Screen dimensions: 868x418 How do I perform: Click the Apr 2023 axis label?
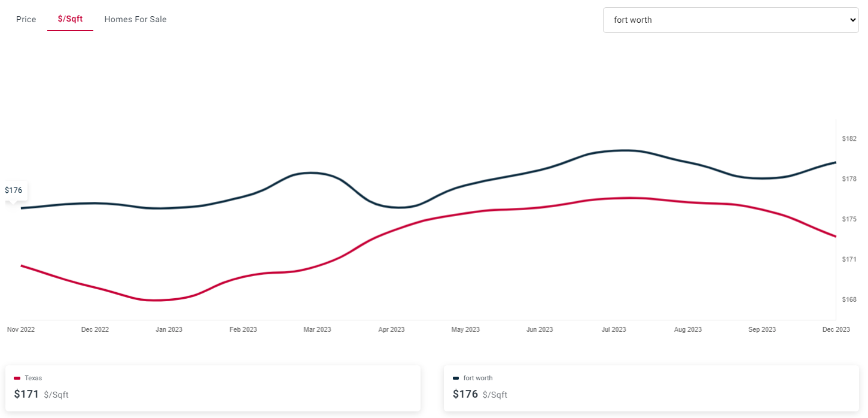click(391, 329)
